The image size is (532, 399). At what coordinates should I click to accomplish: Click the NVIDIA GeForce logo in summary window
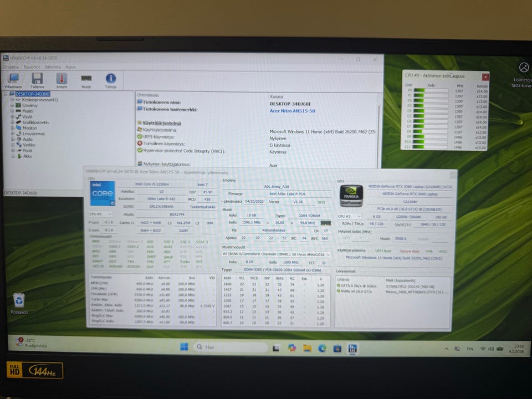(351, 196)
